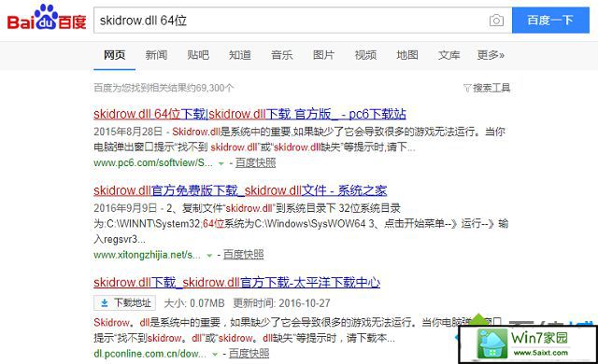Visit the dl.pconline.com.cn URL

point(149,354)
